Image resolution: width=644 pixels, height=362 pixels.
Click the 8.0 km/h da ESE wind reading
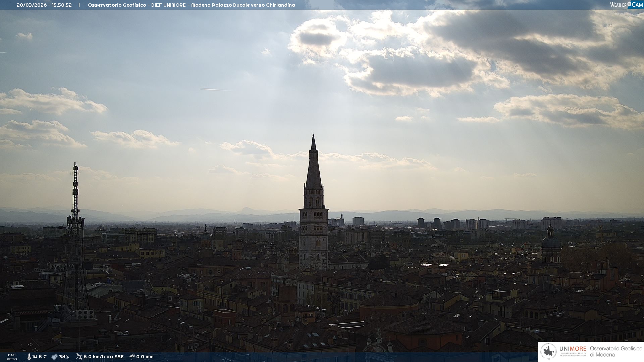(x=104, y=357)
